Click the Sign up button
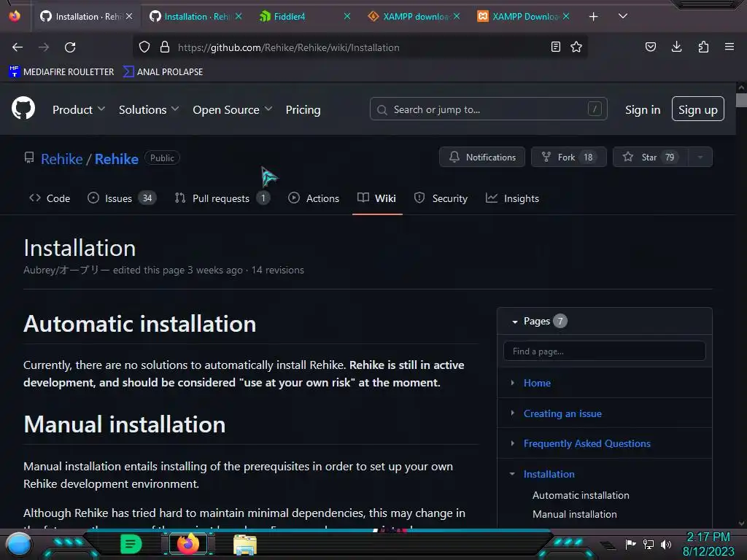 [x=698, y=109]
